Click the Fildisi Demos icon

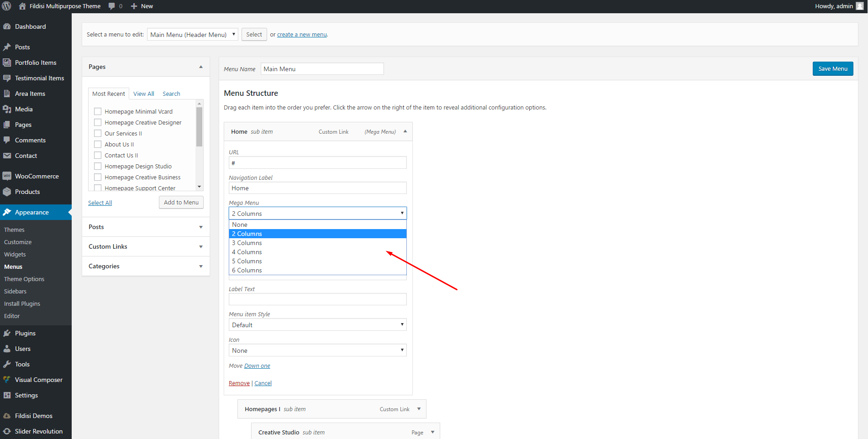click(7, 416)
